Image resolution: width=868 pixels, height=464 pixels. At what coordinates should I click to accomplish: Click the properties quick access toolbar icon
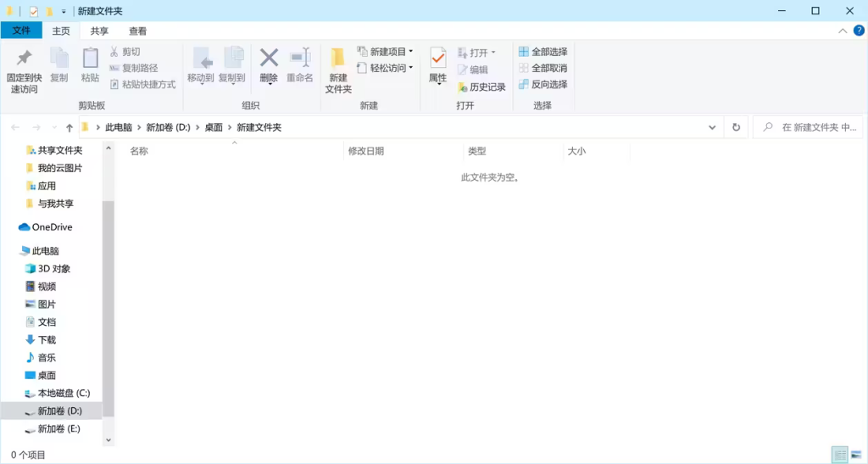coord(34,11)
